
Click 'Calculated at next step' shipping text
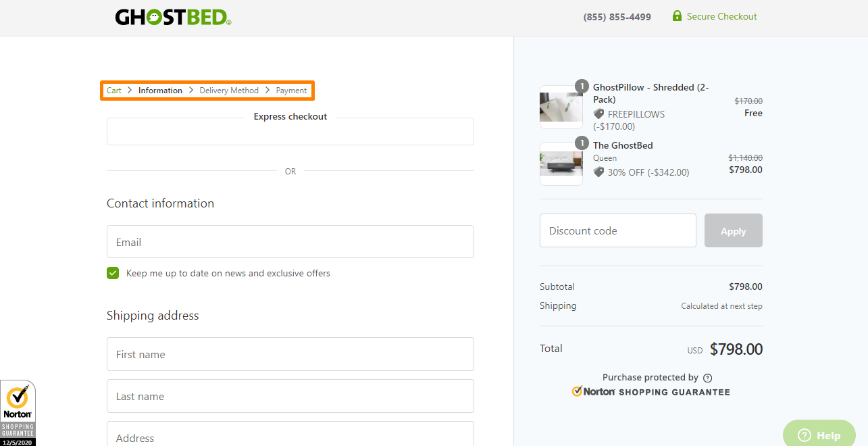pos(721,306)
